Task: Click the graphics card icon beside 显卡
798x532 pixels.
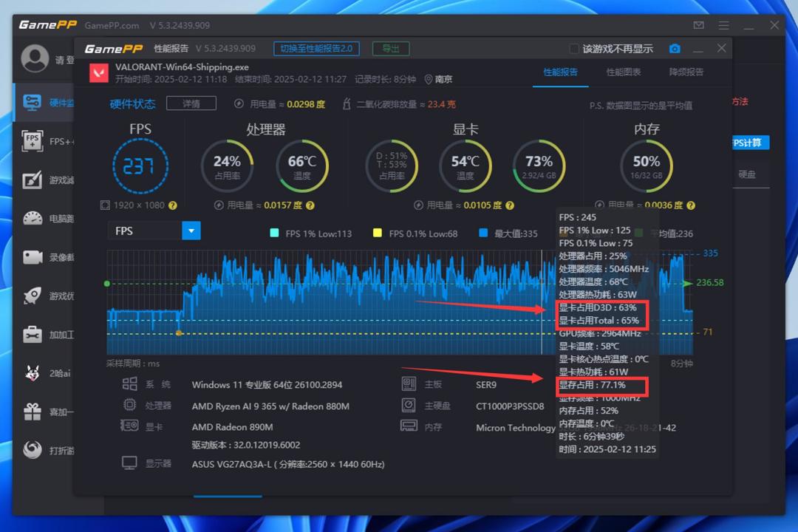Action: point(129,425)
